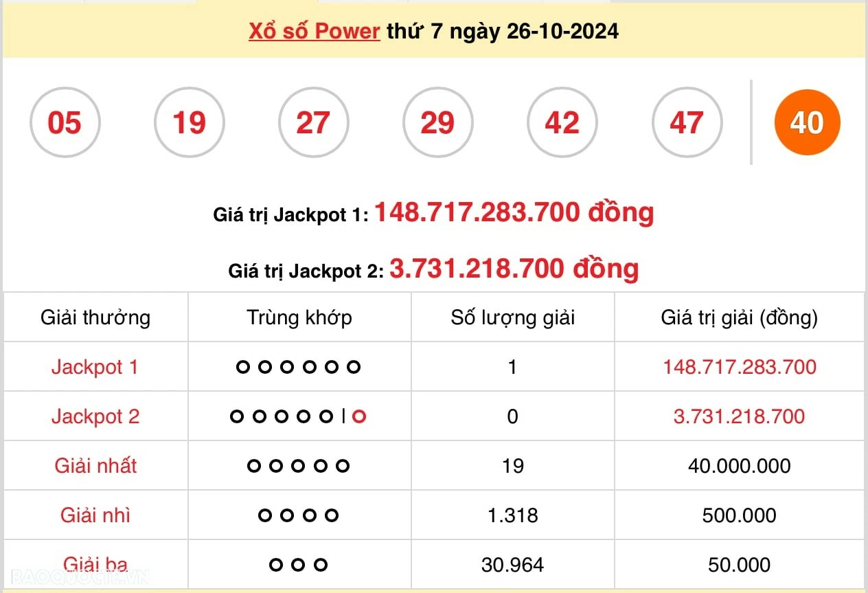Select the orange Power ball numbered 40
Viewport: 868px width, 593px height.
point(807,122)
